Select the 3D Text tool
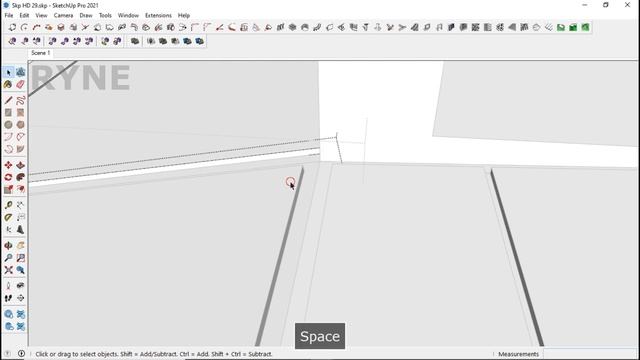640x360 pixels. 20,230
